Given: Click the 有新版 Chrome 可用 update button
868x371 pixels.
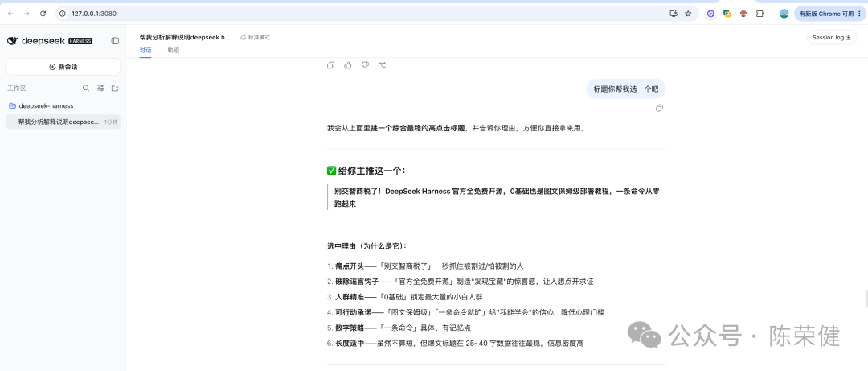Looking at the screenshot, I should click(x=829, y=14).
